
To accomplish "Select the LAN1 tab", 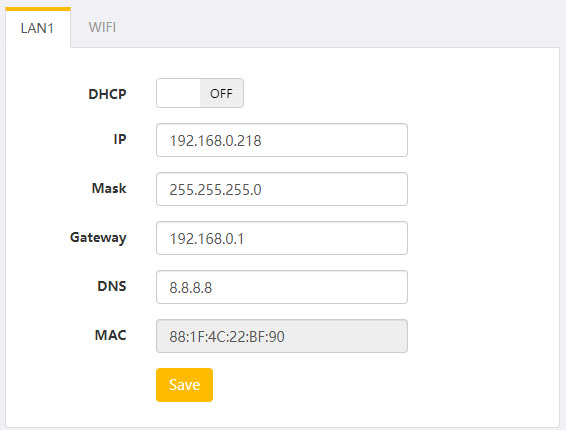I will click(x=38, y=28).
